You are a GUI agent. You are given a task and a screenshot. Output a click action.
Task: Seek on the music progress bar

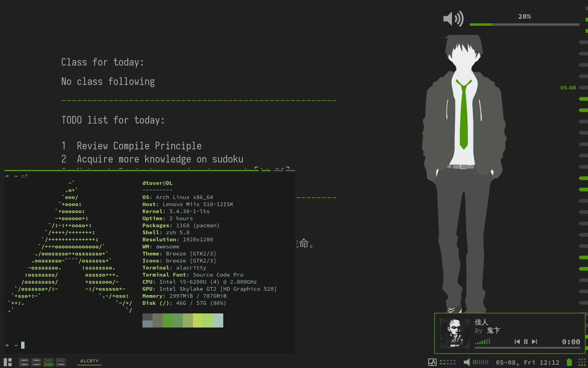(x=527, y=348)
